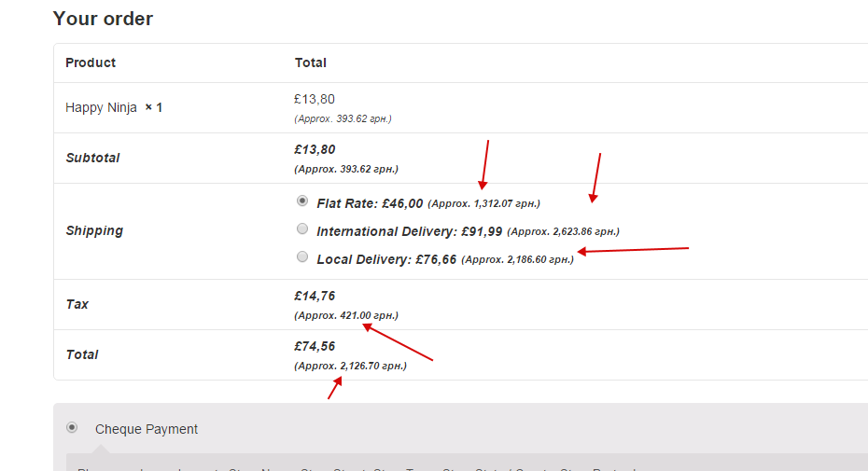Viewport: 868px width, 471px height.
Task: Click the approx 1,312.07 грн. flat rate conversion
Action: pos(483,203)
